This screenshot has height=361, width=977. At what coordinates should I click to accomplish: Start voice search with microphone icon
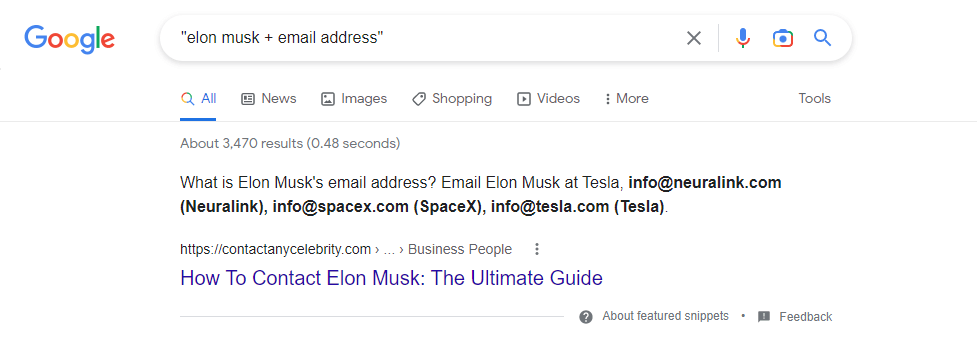click(742, 38)
